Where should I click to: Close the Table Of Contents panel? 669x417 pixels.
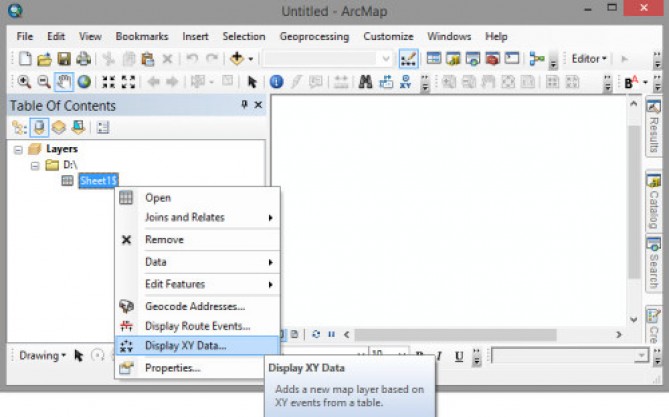click(x=258, y=105)
